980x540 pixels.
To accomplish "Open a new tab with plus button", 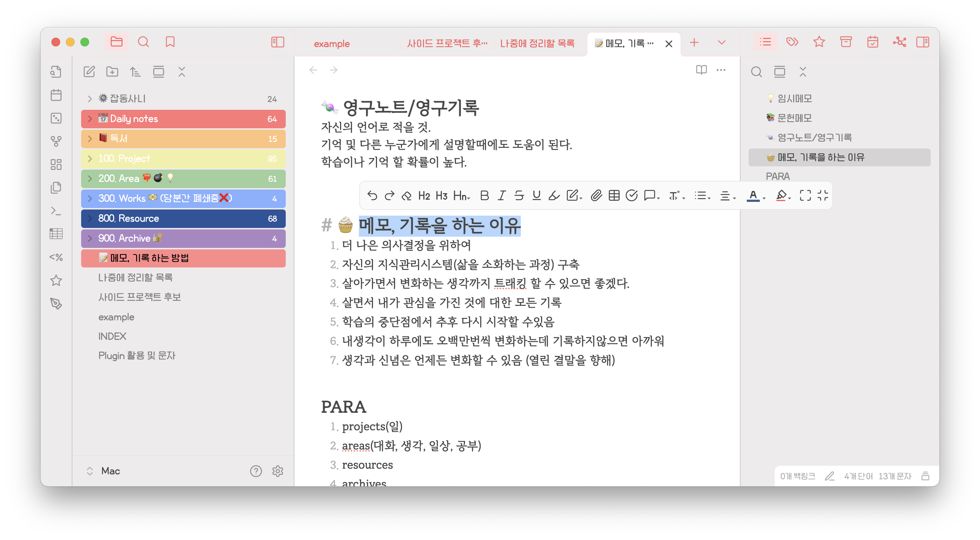I will pos(694,42).
